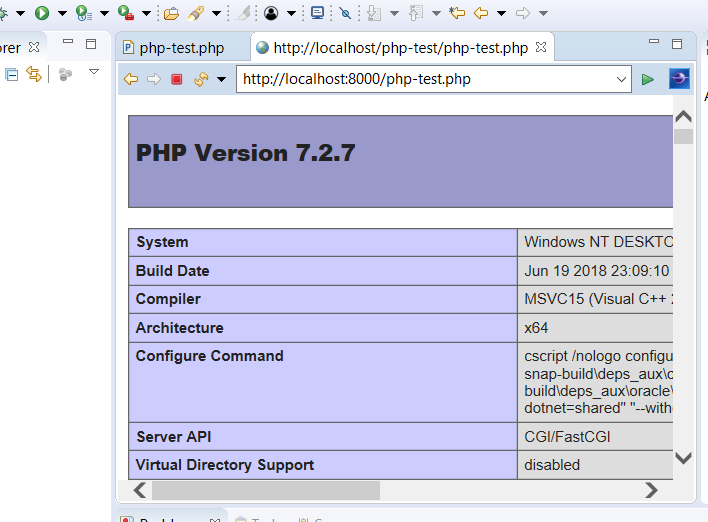Expand the URL history combo arrow
Viewport: 708px width, 522px height.
coord(621,79)
